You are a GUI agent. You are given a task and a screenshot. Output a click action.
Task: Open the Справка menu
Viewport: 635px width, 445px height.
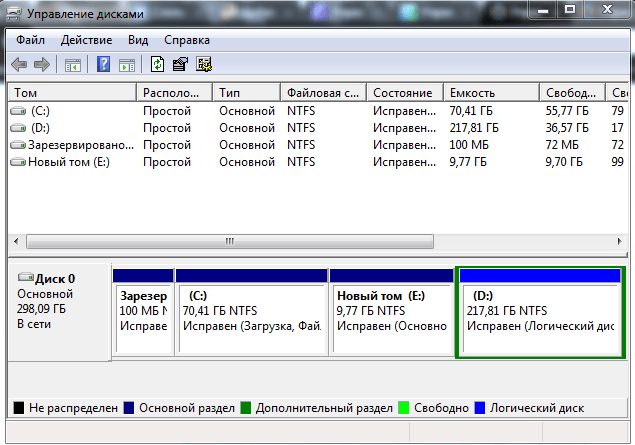(x=187, y=40)
